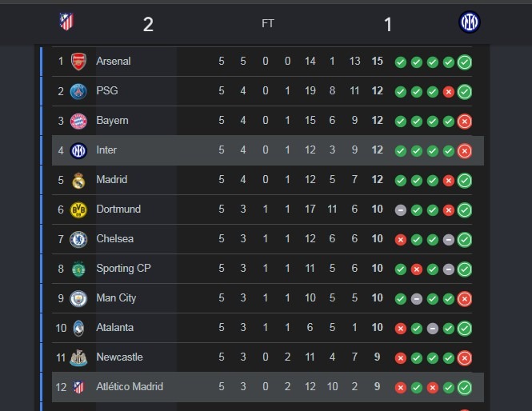
Task: Click the Dortmund club crest
Action: 78,209
